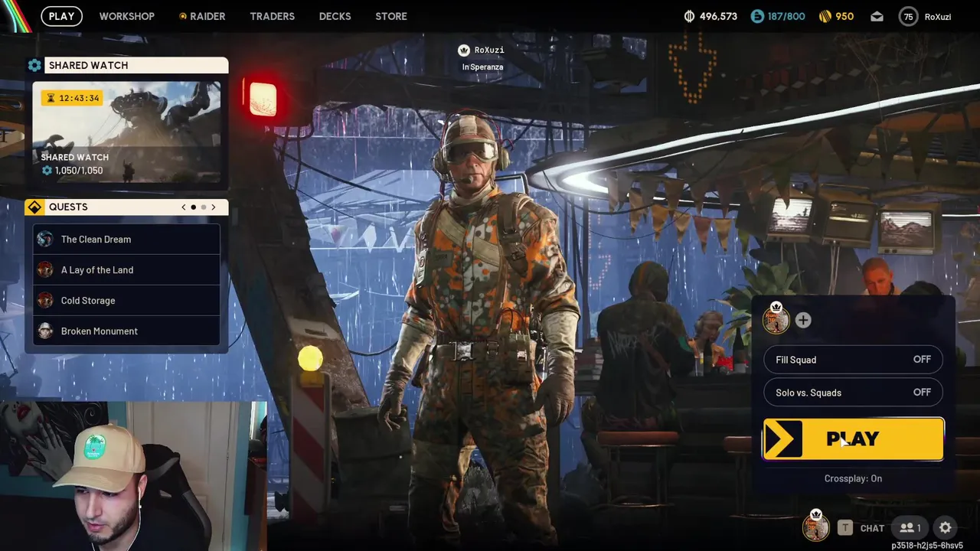The image size is (980, 551).
Task: Open the Shared Watch gear icon
Action: [34, 66]
